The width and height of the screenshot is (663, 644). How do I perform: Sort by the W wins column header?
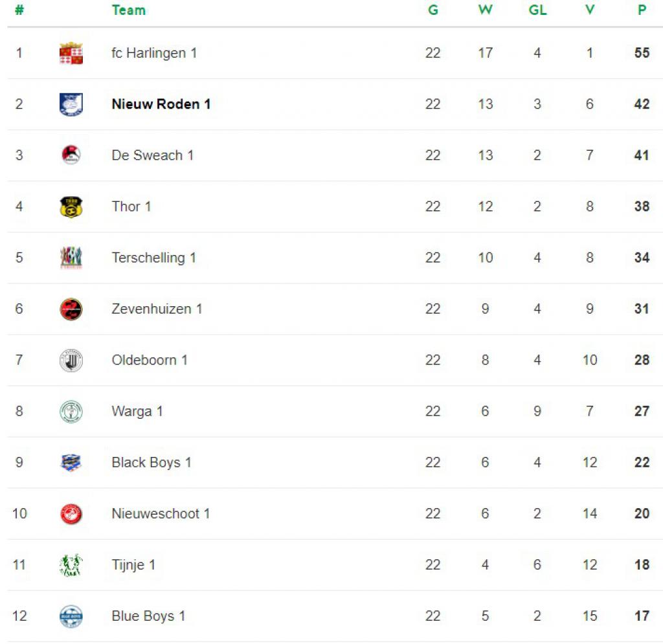tap(486, 10)
